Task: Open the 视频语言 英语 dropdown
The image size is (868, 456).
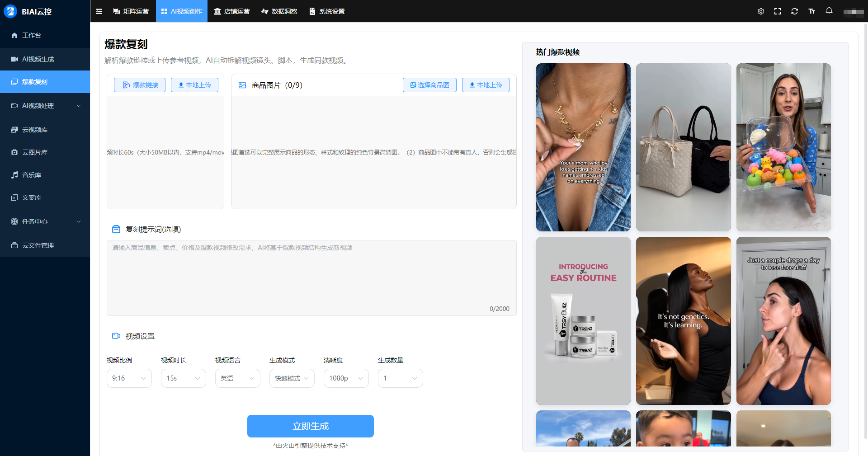Action: coord(238,378)
